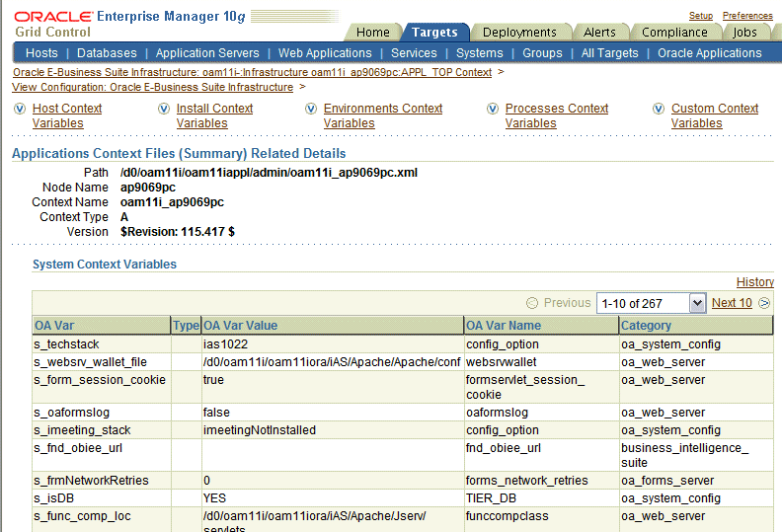This screenshot has height=532, width=782.
Task: Follow the View Configuration breadcrumb link
Action: 153,87
